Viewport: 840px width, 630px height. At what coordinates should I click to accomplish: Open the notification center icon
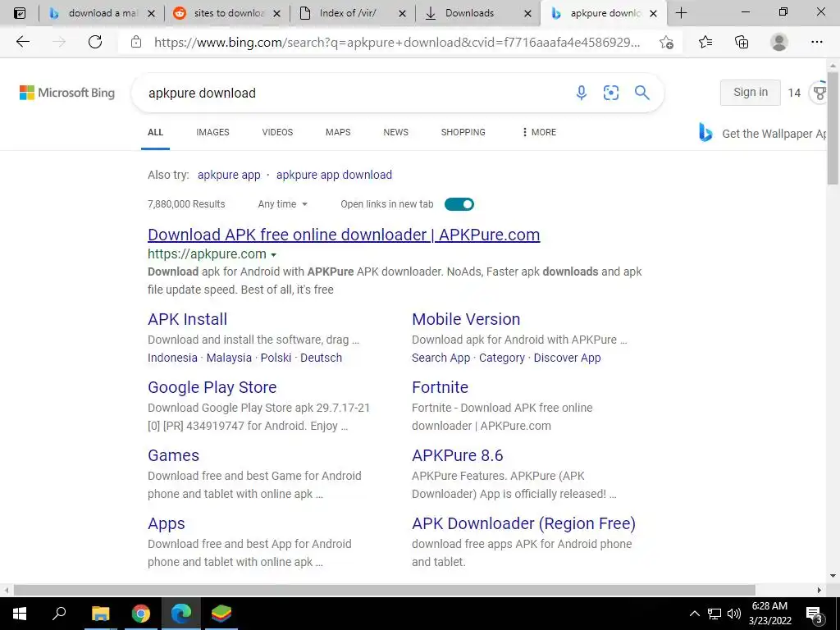tap(814, 615)
